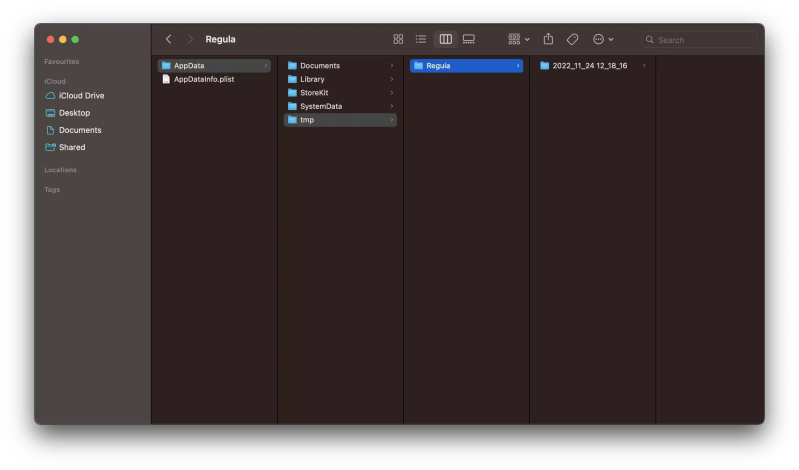Close the Finder window with red button
Image resolution: width=799 pixels, height=470 pixels.
click(50, 39)
